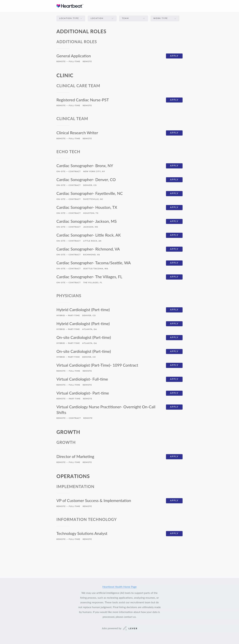Apply for Virtual Cardiologist- Full-time

pos(174,379)
